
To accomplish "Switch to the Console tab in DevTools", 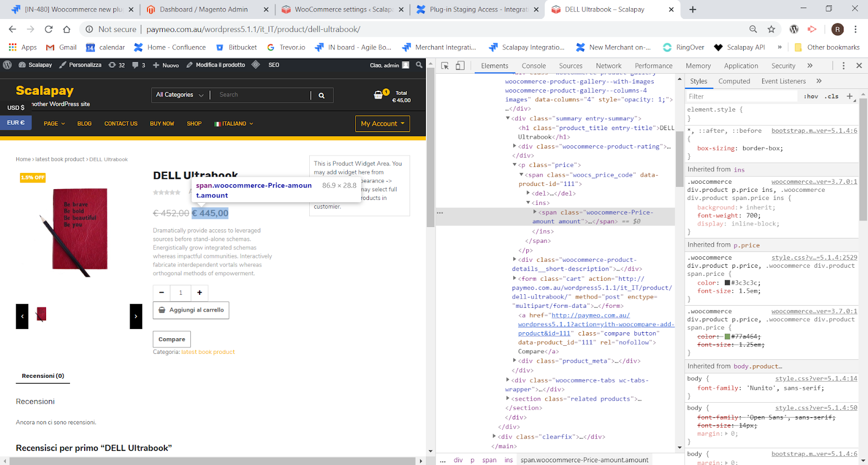I will pyautogui.click(x=533, y=66).
